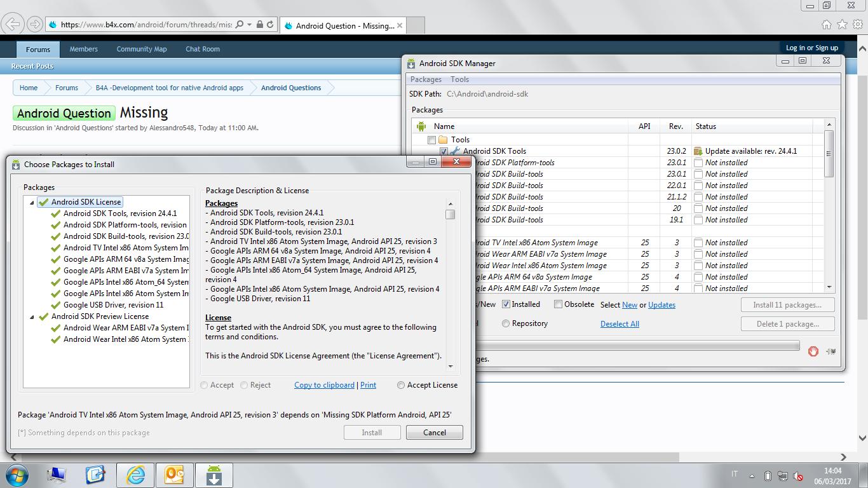The height and width of the screenshot is (488, 868).
Task: Click the license text vertical scrollbar thumb
Action: 451,214
